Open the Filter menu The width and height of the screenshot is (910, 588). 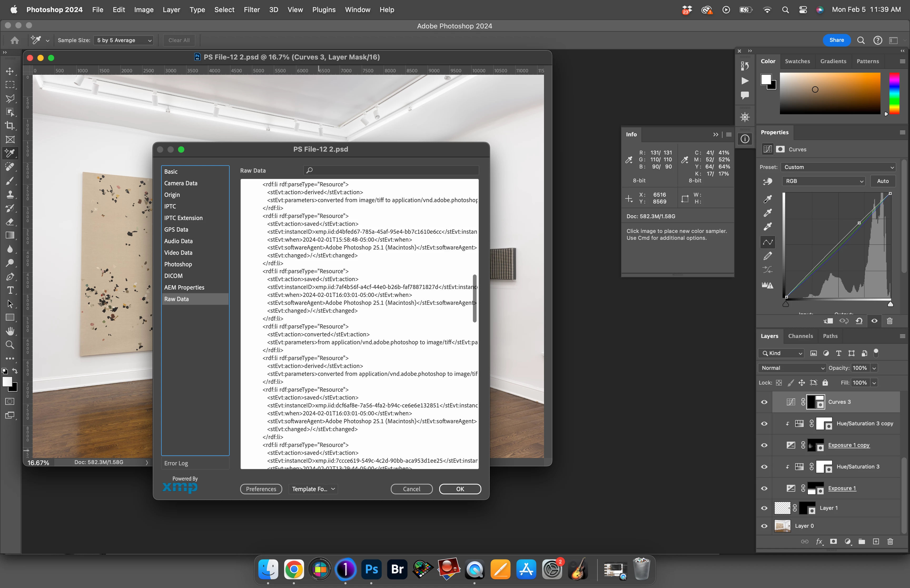point(252,9)
